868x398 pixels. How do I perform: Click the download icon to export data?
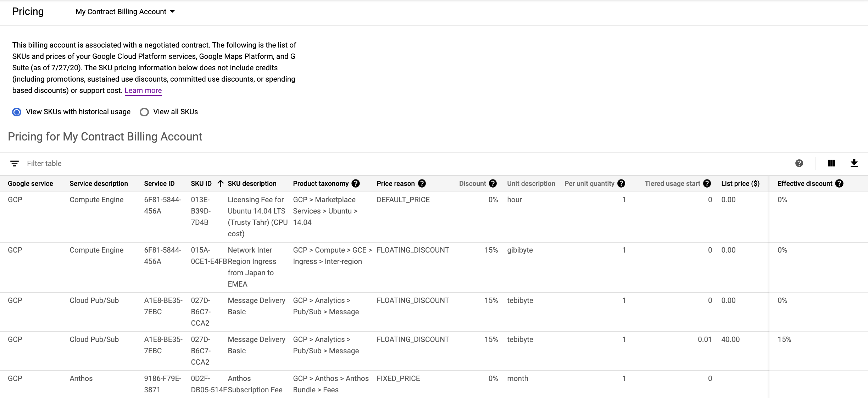click(x=855, y=163)
